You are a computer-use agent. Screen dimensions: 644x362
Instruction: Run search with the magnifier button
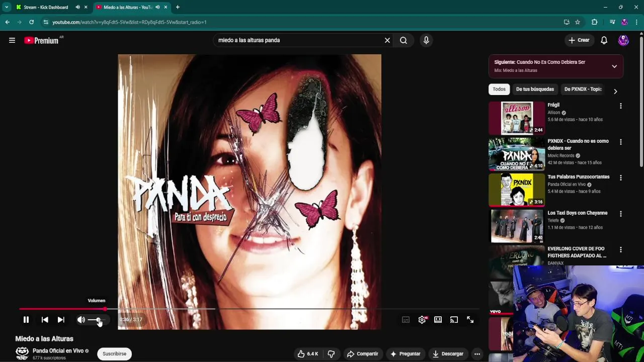pyautogui.click(x=404, y=40)
